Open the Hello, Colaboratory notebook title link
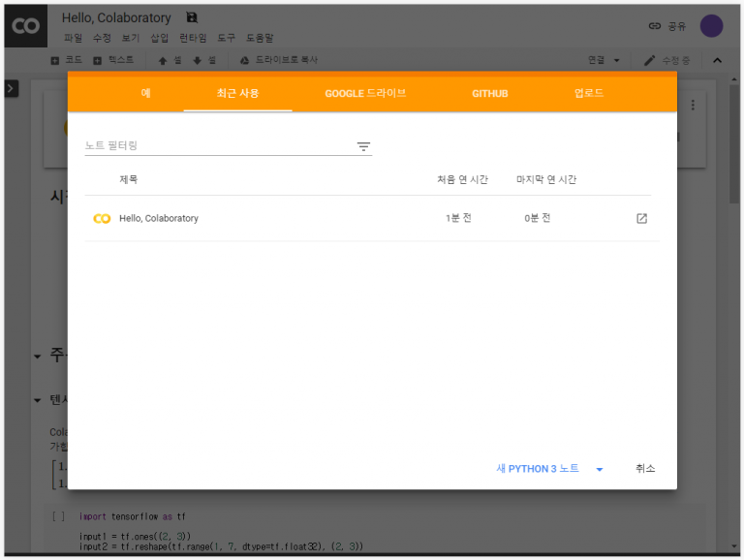744x560 pixels. click(159, 218)
